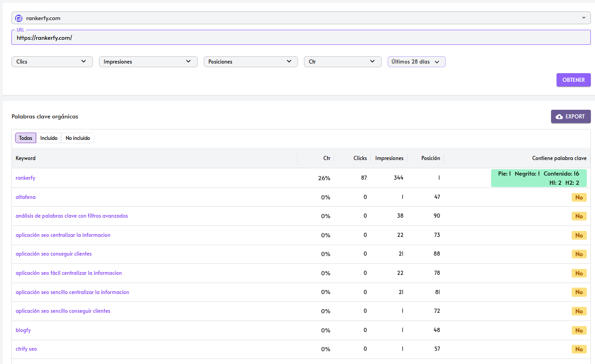Click the Rankerfy logo icon in site selector
The height and width of the screenshot is (364, 595).
[19, 18]
